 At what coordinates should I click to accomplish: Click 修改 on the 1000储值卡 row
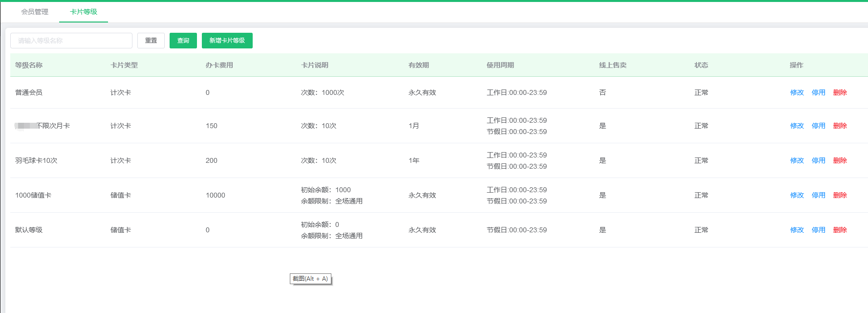(797, 195)
